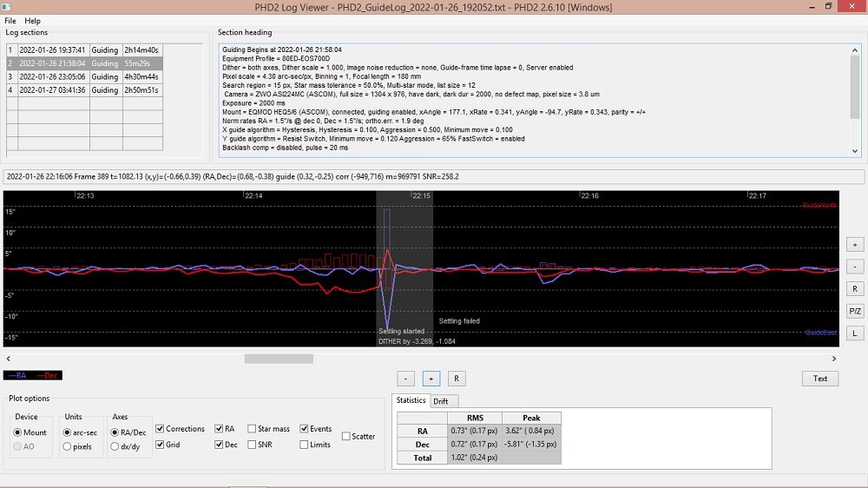The height and width of the screenshot is (488, 868).
Task: Open the Help menu
Action: click(32, 21)
